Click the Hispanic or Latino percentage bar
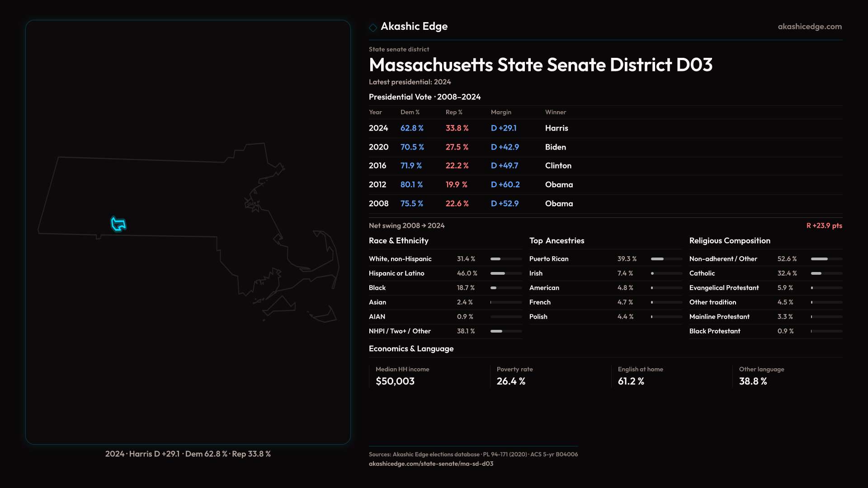 [x=505, y=273]
